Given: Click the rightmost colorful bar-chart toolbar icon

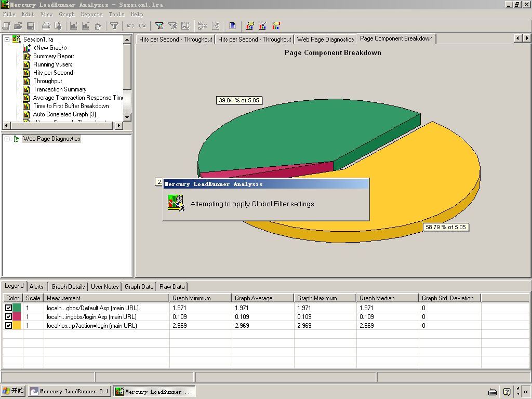Looking at the screenshot, I should (x=276, y=26).
